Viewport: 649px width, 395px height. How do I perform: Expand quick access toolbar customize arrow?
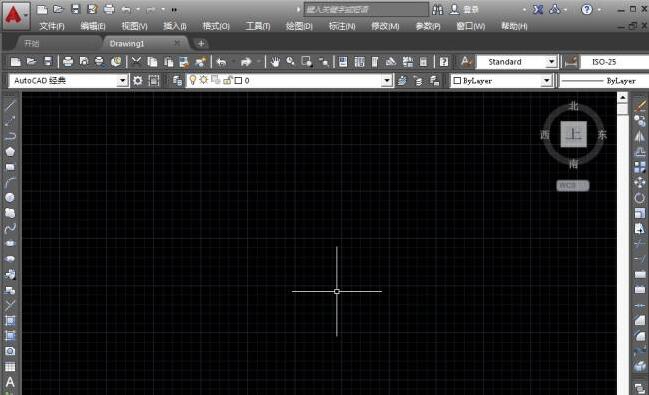(x=174, y=9)
